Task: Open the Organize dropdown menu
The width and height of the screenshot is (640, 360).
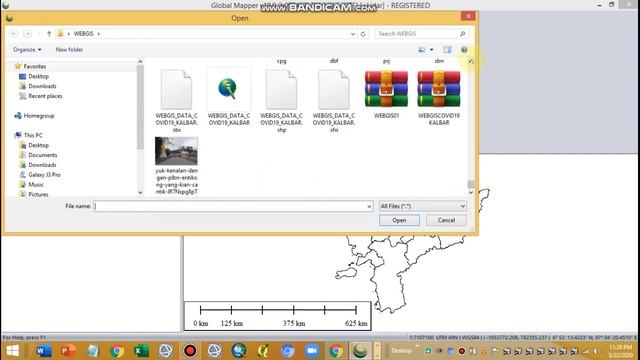Action: click(x=27, y=49)
